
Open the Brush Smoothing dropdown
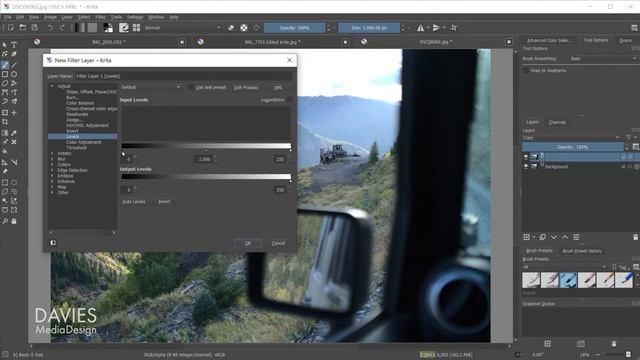pos(603,59)
